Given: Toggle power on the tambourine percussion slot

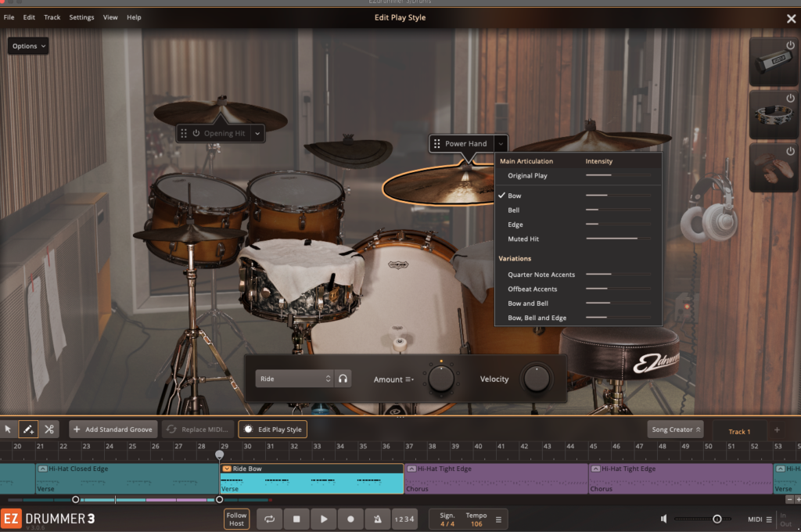Looking at the screenshot, I should click(790, 99).
